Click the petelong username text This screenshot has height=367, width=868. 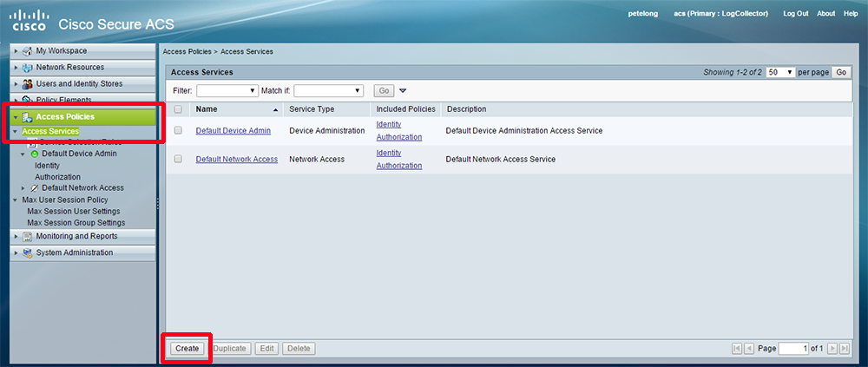[643, 13]
